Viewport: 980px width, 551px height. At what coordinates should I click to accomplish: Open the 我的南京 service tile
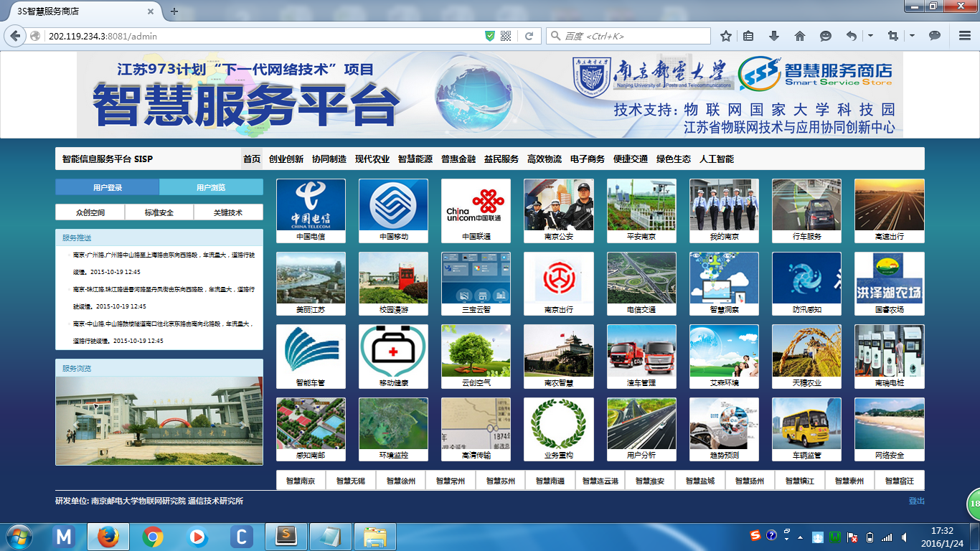[724, 211]
